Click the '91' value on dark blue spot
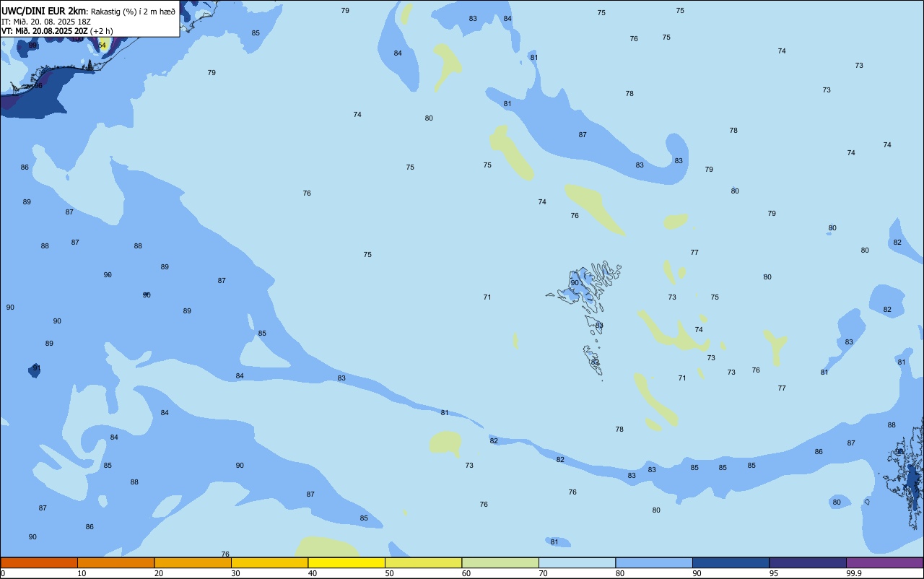Viewport: 924px width, 579px height. point(37,368)
